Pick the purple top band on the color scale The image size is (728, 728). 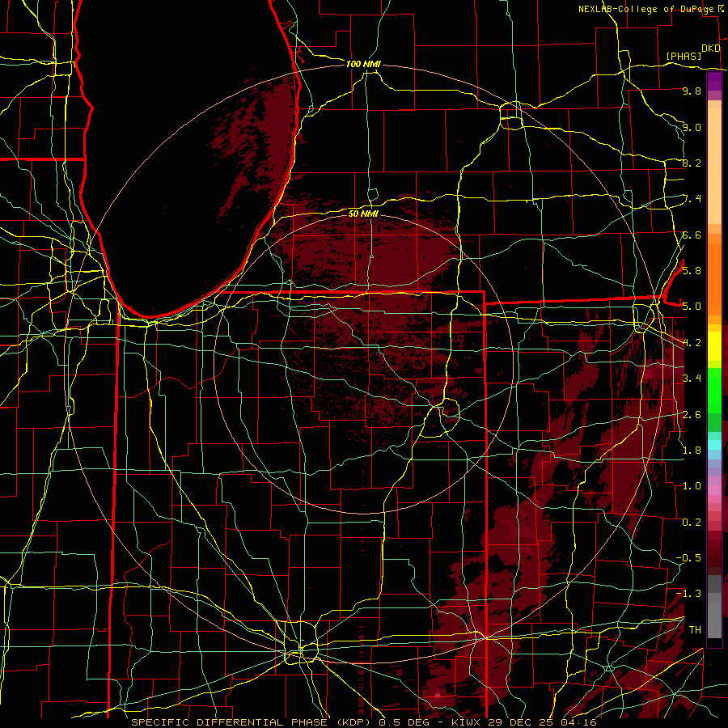point(714,81)
